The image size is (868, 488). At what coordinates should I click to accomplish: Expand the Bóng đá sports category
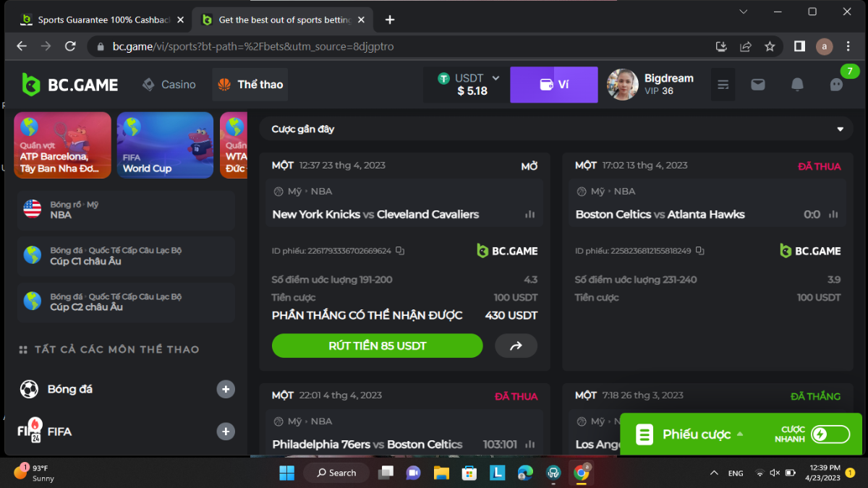pyautogui.click(x=226, y=389)
